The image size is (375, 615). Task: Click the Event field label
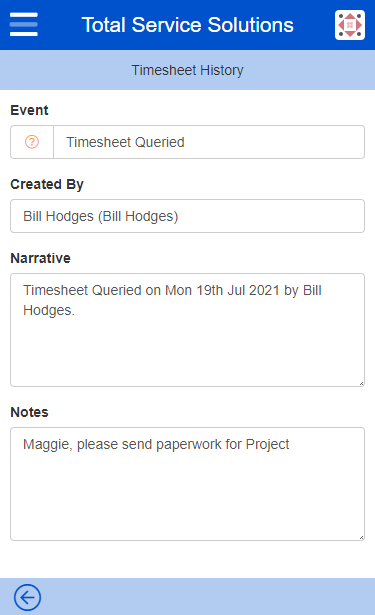coord(29,110)
